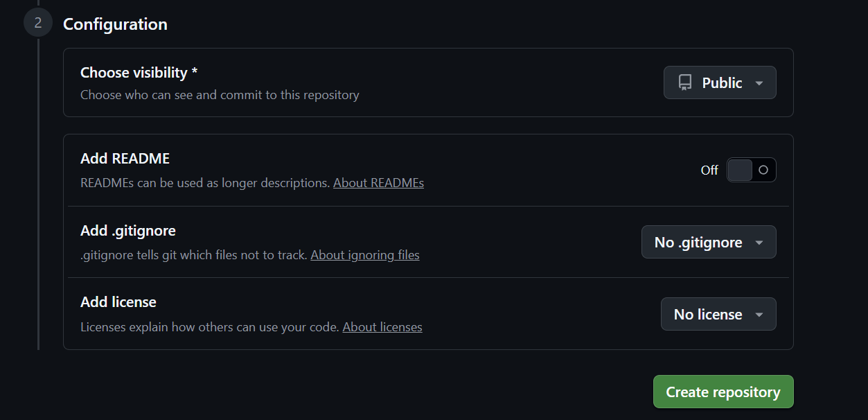Click the Add README row title
This screenshot has width=868, height=420.
125,159
